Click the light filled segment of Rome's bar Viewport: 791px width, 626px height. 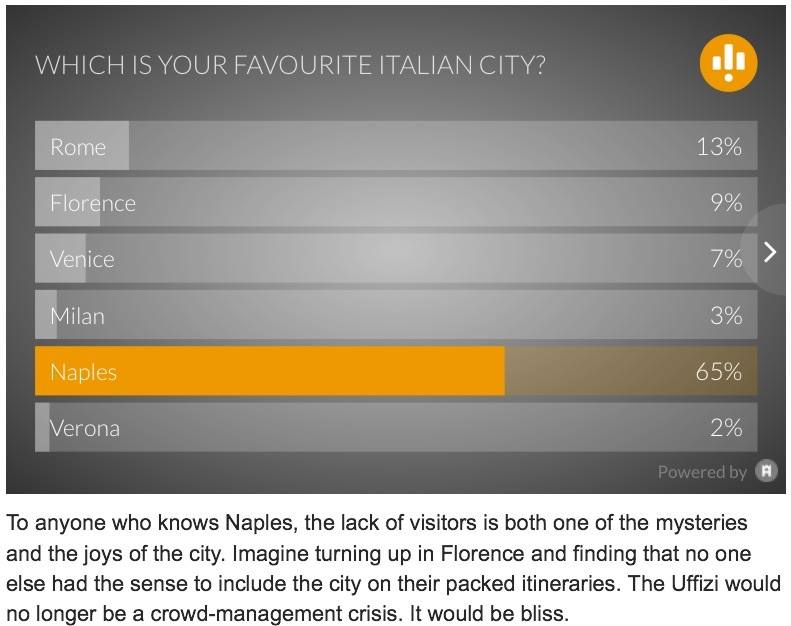[118, 147]
